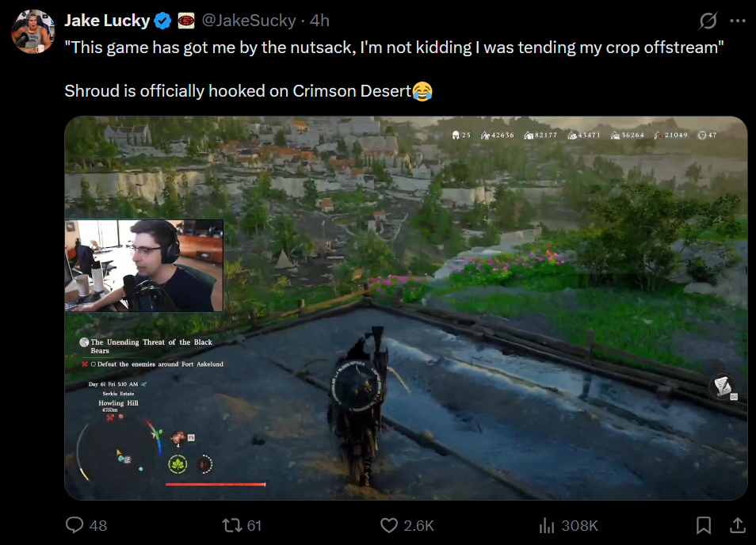Visit the Jake Lucky display name link

[107, 21]
